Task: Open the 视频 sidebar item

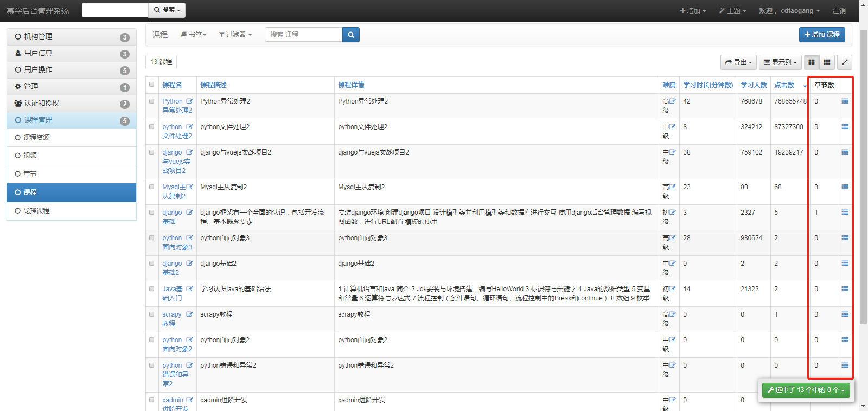Action: pyautogui.click(x=72, y=156)
